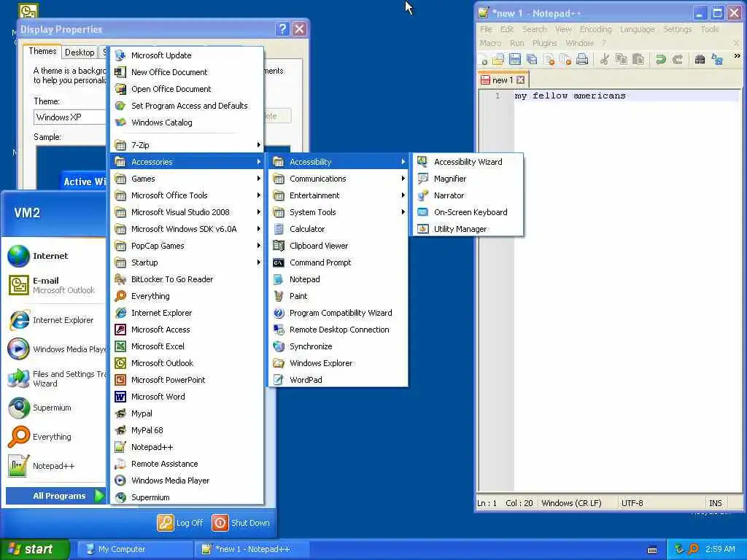Click My Computer taskbar button
Screen dimensions: 747x560
click(135, 549)
